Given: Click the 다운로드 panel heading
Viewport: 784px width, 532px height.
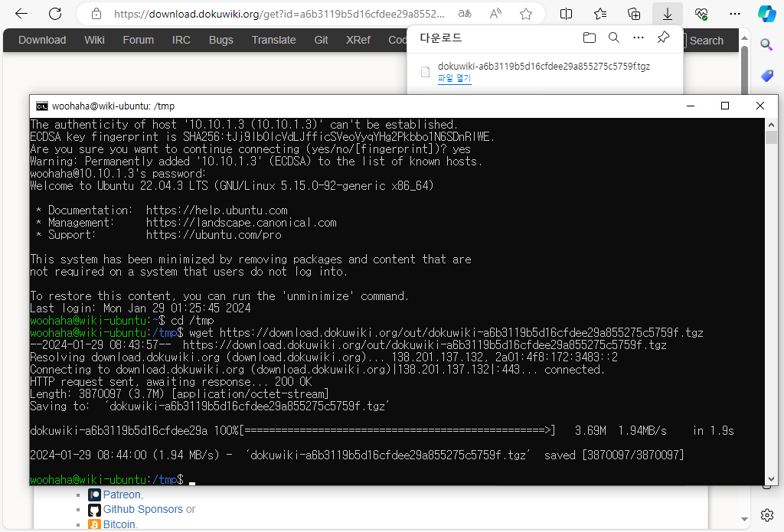Looking at the screenshot, I should [440, 38].
